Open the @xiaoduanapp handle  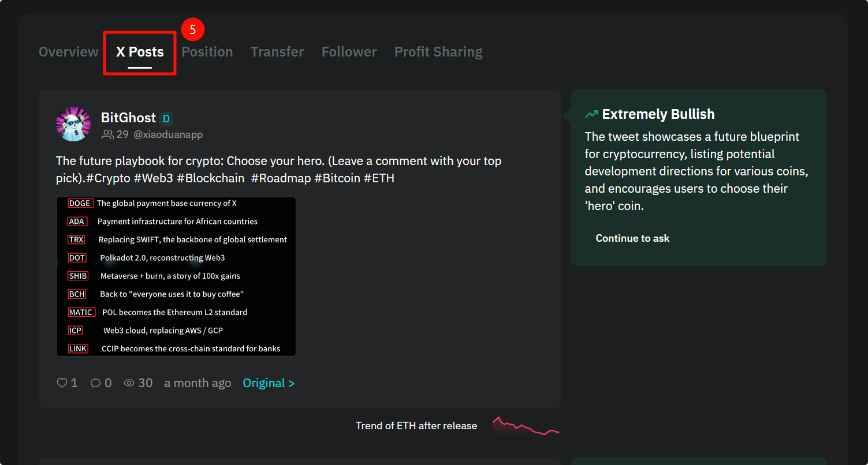click(168, 134)
